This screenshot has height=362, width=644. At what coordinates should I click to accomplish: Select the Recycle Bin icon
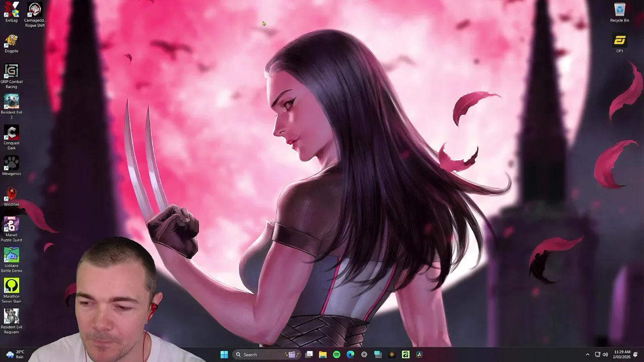(619, 13)
